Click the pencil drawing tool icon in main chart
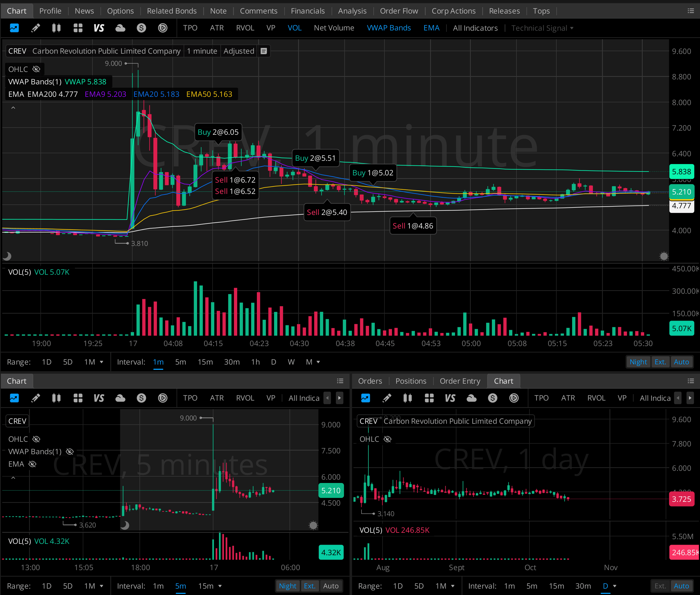 pos(35,28)
